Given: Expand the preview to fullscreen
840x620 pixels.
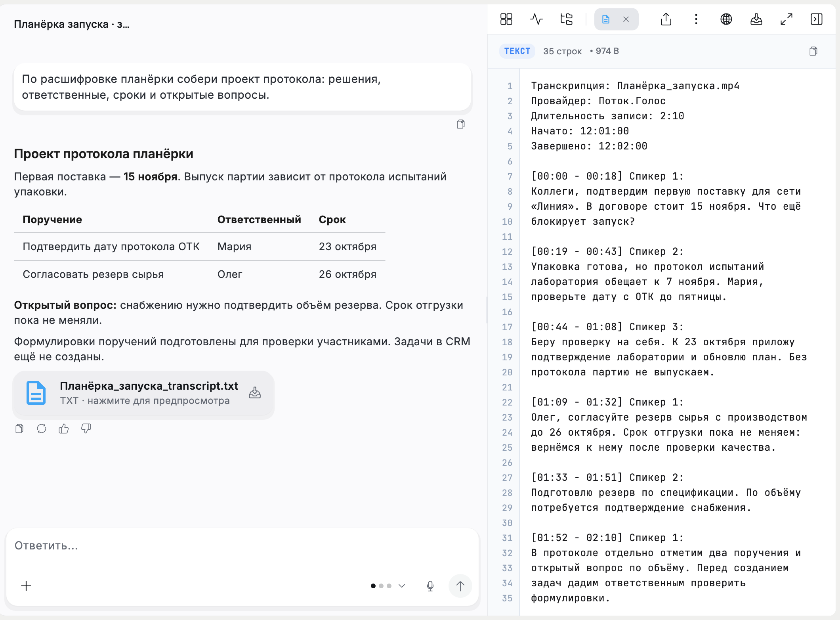Looking at the screenshot, I should click(787, 19).
